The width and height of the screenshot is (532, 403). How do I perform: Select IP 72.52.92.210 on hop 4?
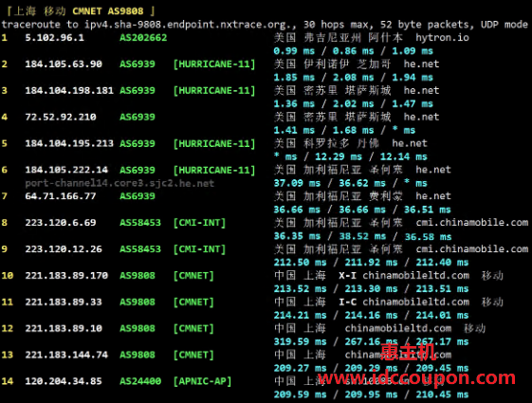point(61,117)
